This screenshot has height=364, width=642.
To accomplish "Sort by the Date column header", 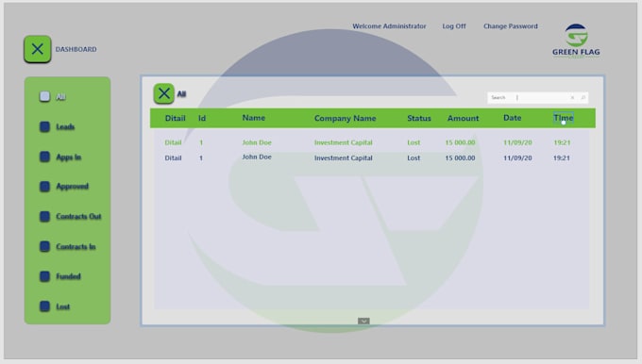I will [513, 118].
